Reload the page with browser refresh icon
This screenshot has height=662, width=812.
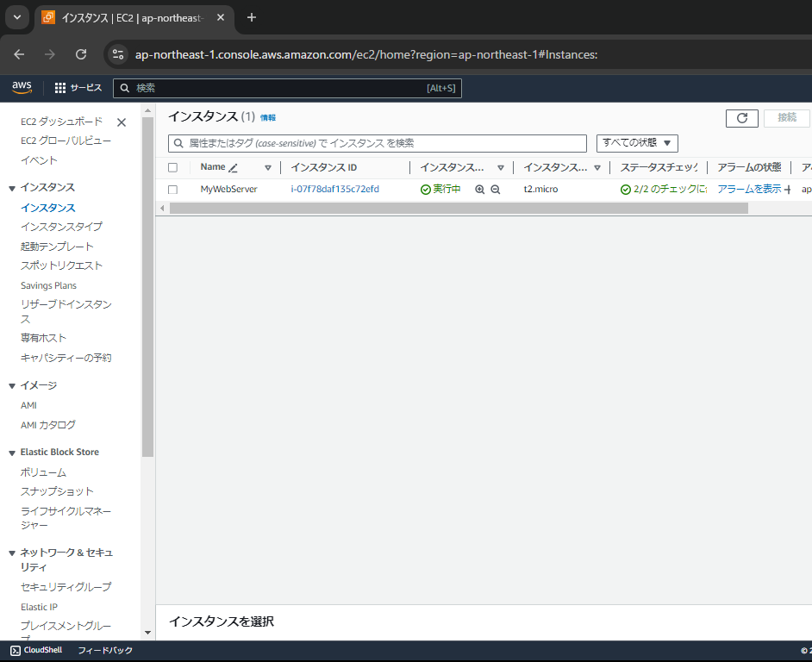tap(81, 54)
